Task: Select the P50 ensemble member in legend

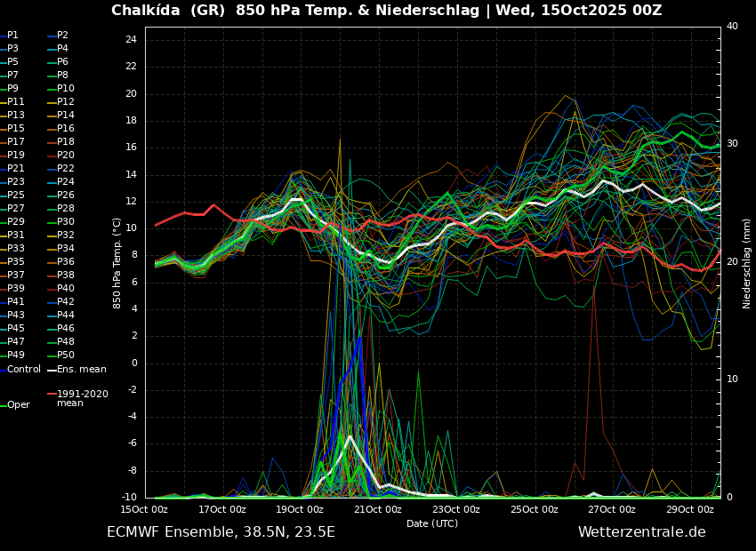Action: [x=66, y=355]
